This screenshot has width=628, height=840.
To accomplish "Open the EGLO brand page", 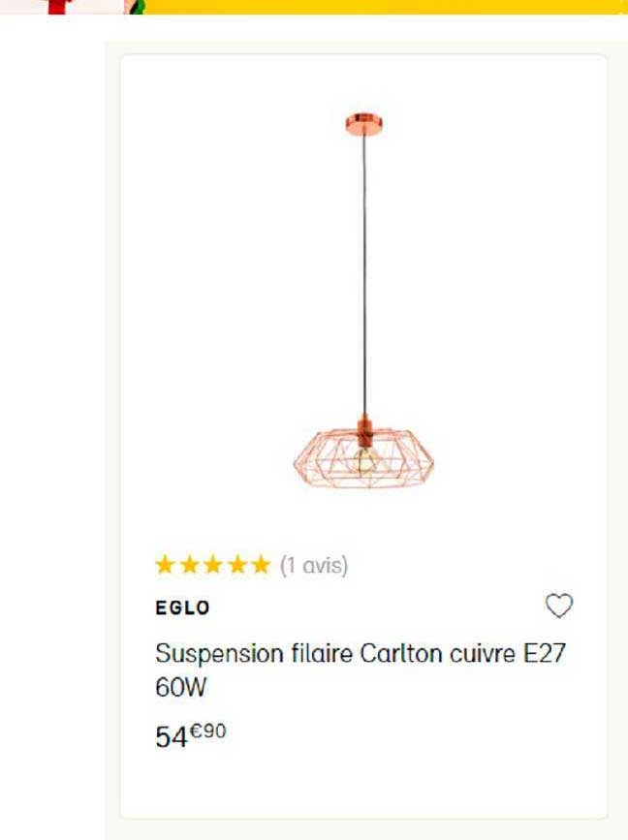I will tap(184, 607).
